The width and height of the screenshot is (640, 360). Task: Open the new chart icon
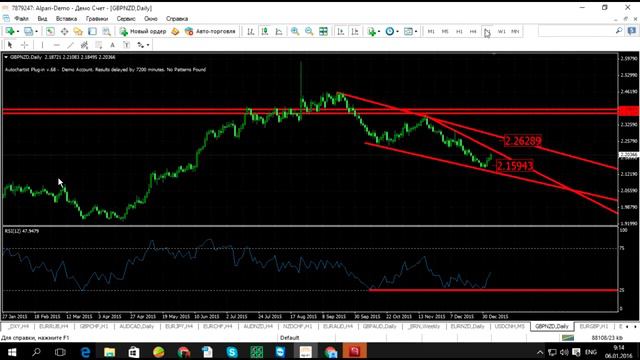[10, 31]
